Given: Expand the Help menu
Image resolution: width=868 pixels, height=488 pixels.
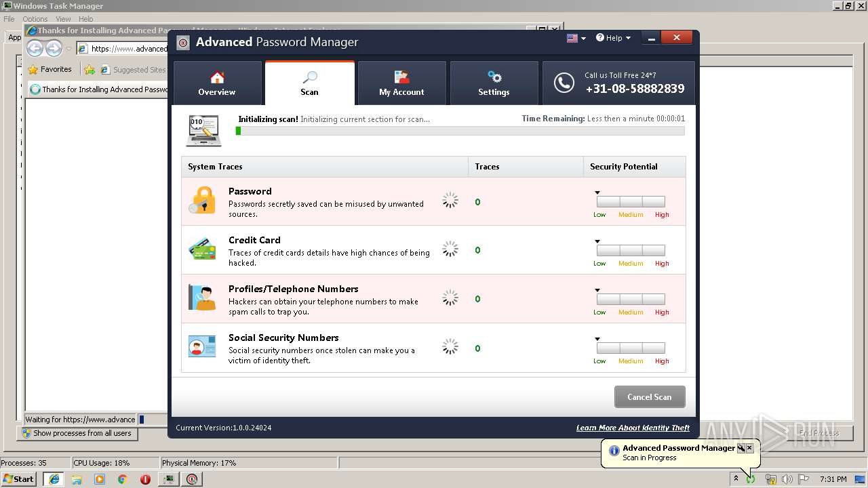Looking at the screenshot, I should 613,38.
